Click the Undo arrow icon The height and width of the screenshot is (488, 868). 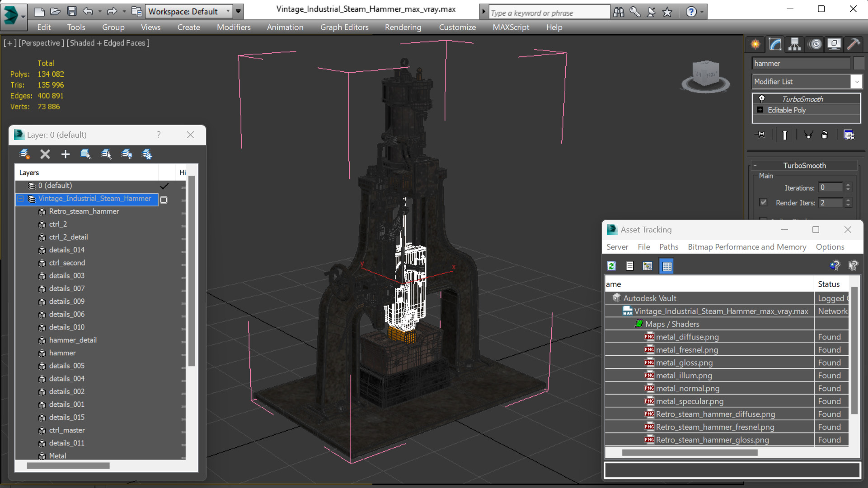coord(88,11)
